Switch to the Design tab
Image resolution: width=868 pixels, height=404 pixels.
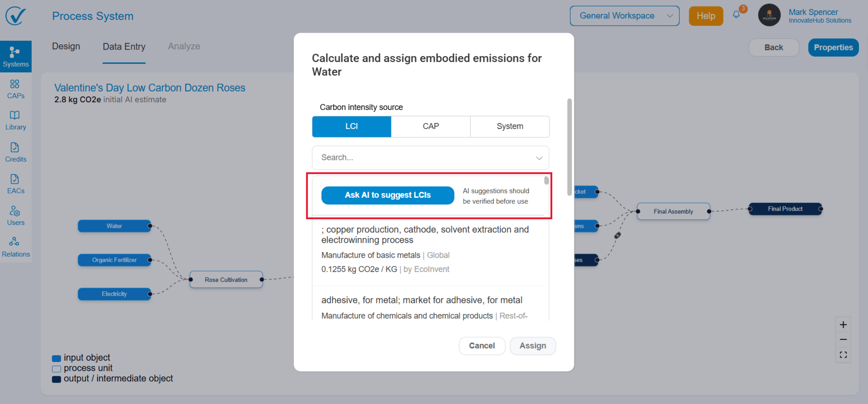(x=66, y=46)
